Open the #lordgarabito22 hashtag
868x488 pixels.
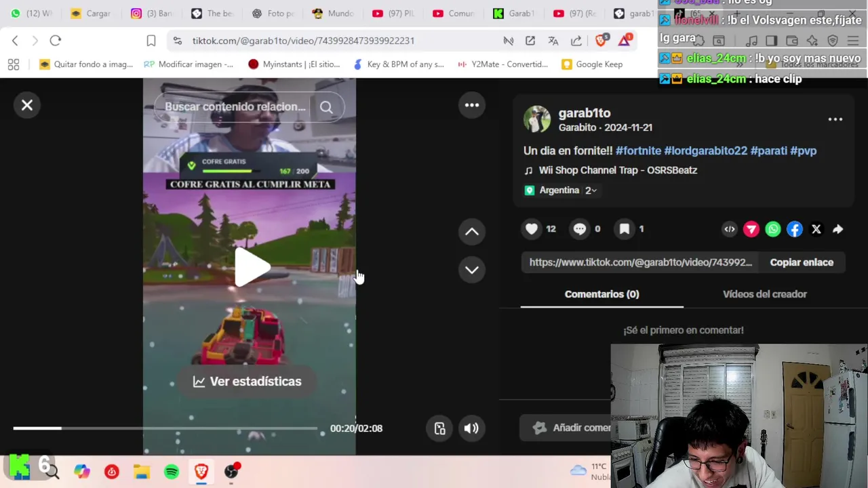[705, 150]
